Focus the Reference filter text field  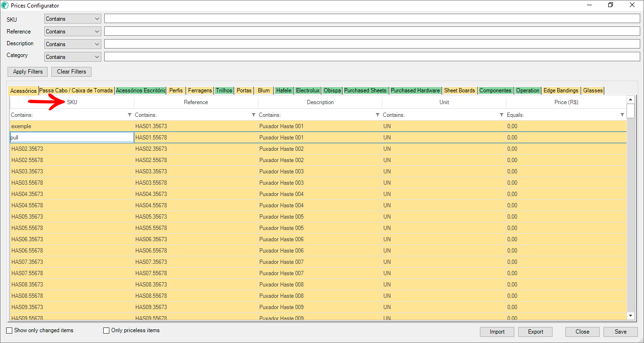[372, 32]
